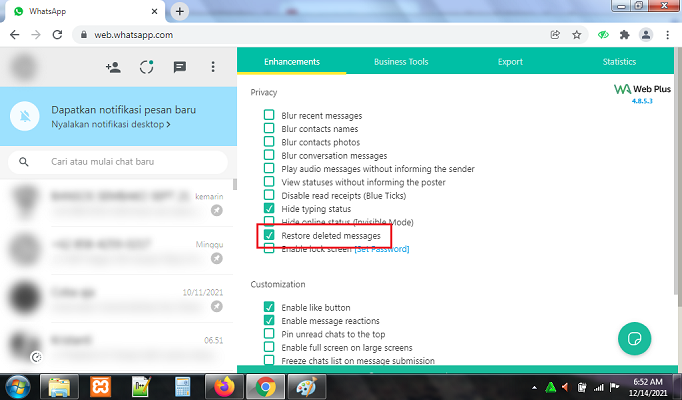Open the volume speaker tray icon
Screen dimensions: 682x400
[x=565, y=387]
